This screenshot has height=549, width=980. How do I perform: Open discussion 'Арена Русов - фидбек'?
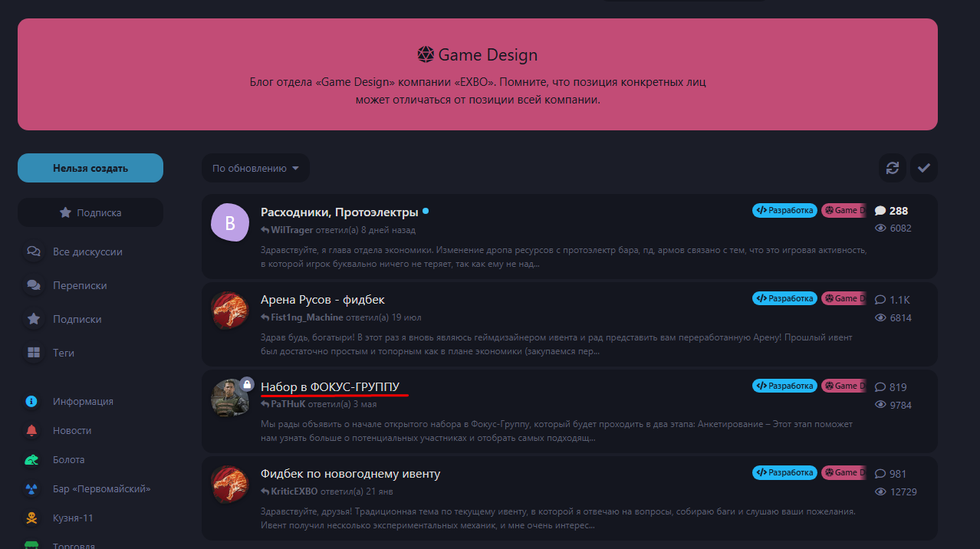323,300
